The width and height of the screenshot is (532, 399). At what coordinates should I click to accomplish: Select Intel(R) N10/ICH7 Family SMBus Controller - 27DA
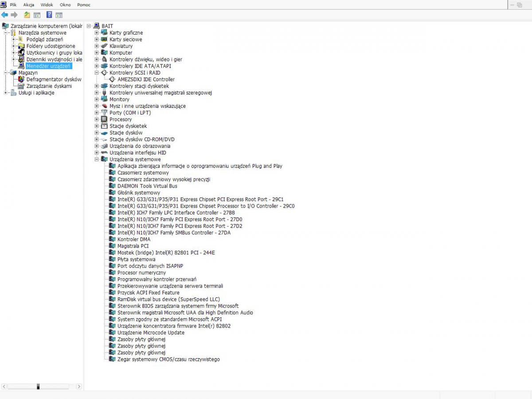(174, 232)
